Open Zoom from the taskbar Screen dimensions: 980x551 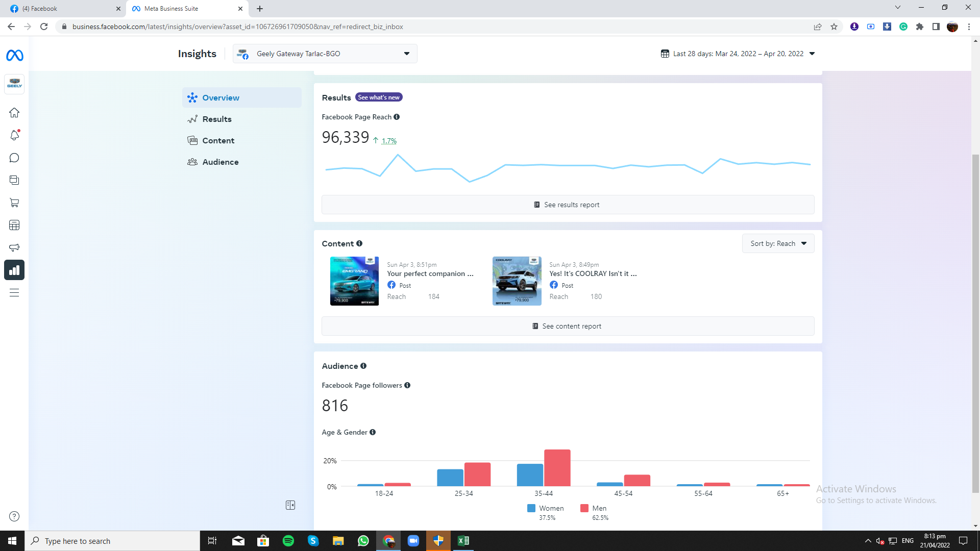point(413,541)
